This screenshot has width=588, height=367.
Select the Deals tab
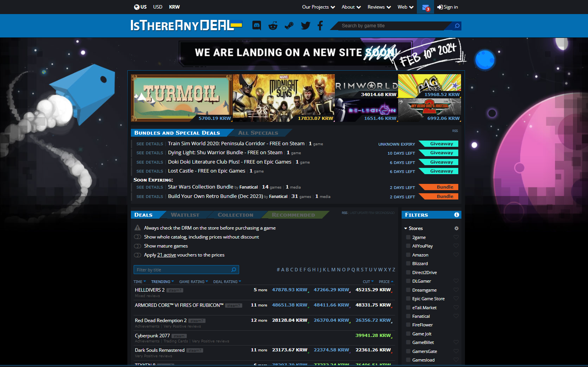click(143, 215)
